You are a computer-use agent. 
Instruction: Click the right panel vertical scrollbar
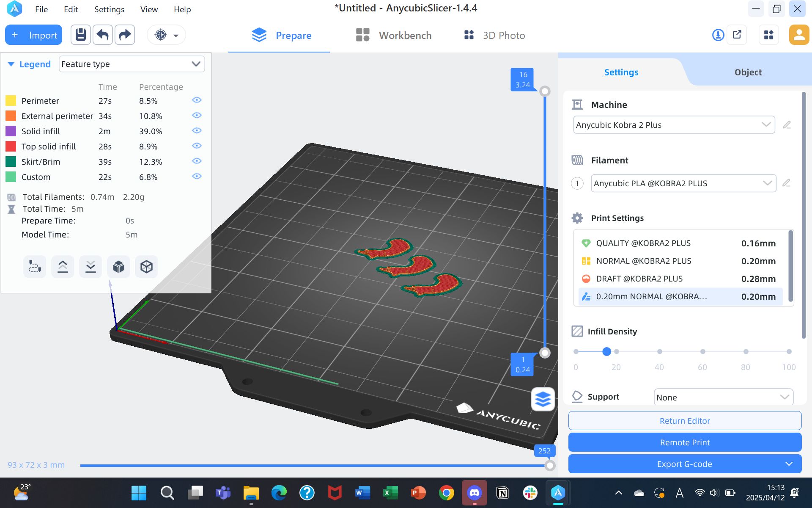pyautogui.click(x=804, y=215)
